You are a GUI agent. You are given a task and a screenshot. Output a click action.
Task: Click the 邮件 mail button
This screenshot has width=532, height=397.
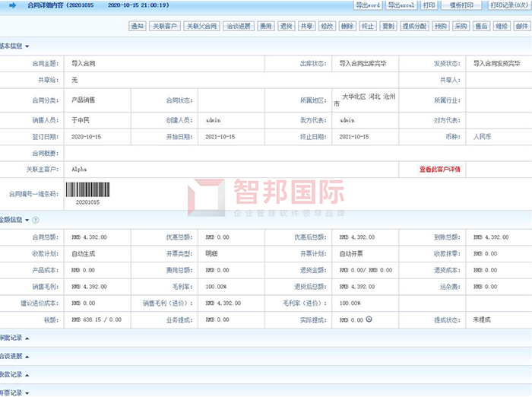pyautogui.click(x=522, y=26)
